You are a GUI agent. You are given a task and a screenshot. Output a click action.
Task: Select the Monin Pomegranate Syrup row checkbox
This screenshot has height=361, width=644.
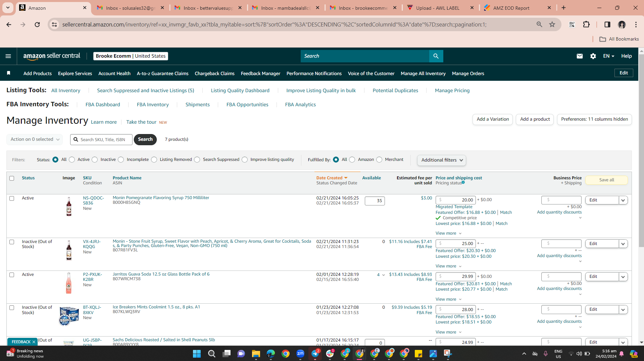[12, 198]
